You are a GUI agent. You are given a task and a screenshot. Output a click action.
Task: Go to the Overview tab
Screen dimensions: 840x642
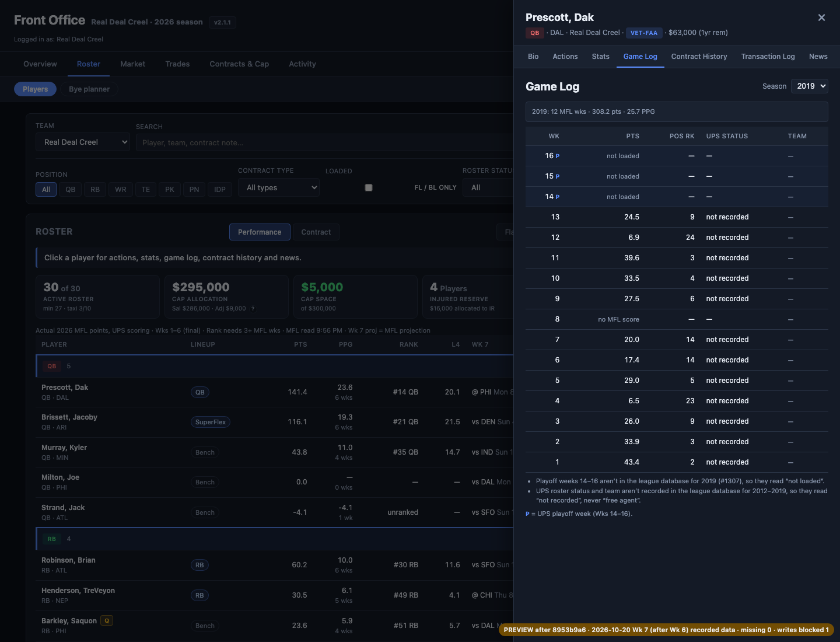coord(40,64)
